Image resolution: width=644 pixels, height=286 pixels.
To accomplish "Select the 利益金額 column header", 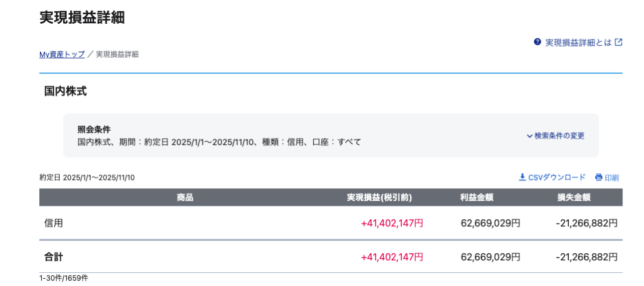I will pos(476,197).
